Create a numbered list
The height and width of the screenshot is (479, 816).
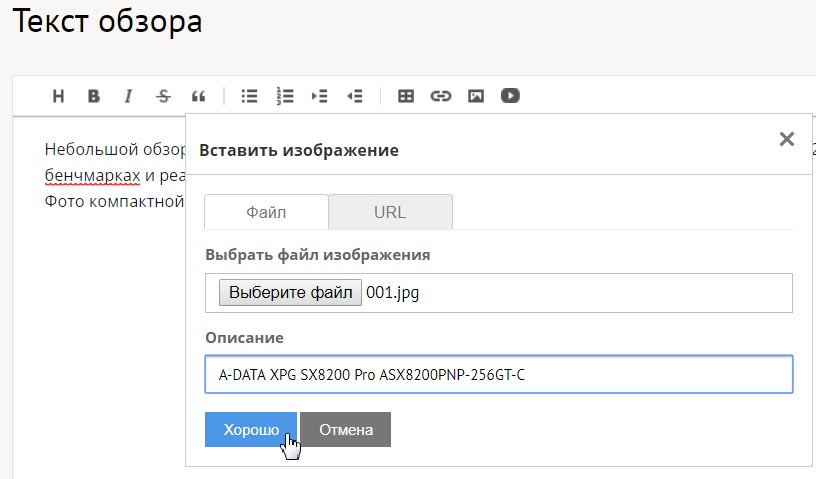pyautogui.click(x=285, y=96)
